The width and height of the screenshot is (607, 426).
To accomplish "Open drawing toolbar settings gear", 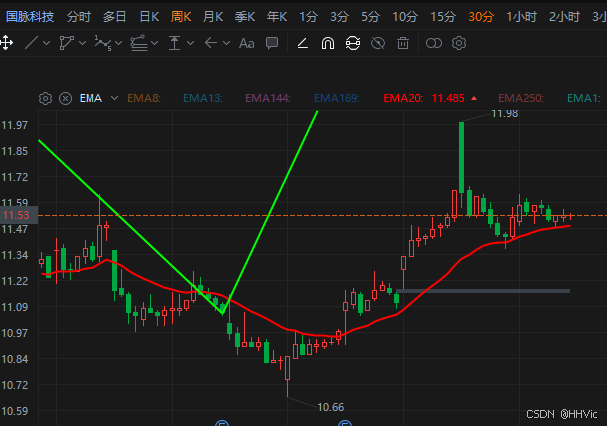I will tap(459, 43).
